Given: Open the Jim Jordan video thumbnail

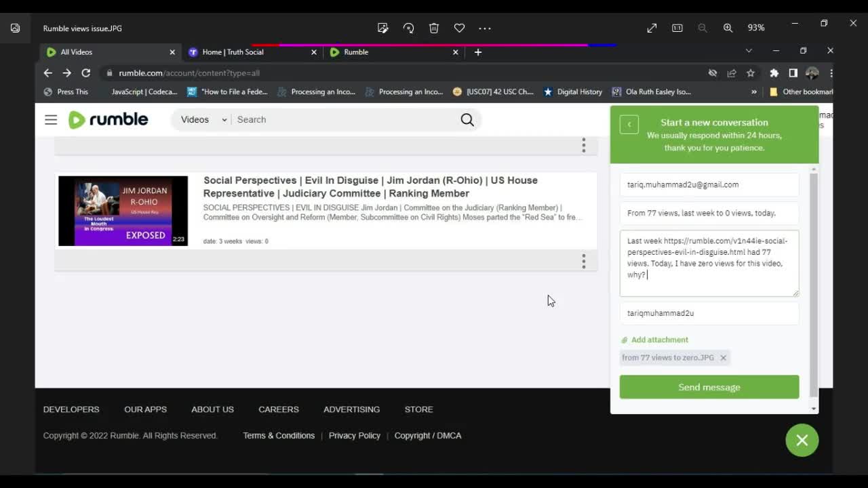Looking at the screenshot, I should 123,211.
